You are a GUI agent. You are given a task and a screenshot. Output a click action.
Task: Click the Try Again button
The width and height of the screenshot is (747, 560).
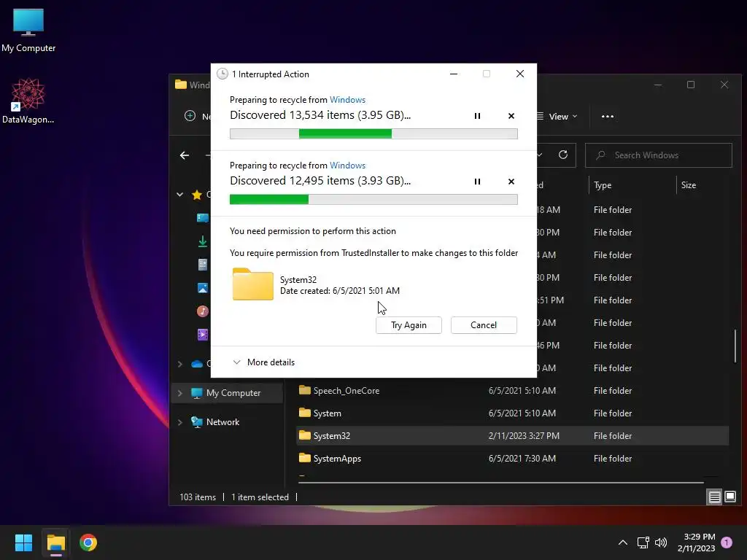[409, 324]
